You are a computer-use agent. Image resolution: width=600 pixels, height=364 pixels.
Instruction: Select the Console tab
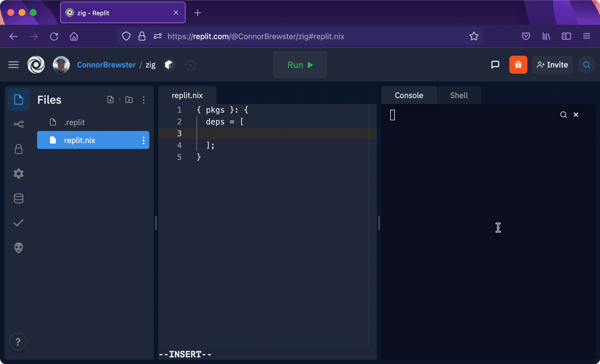click(409, 95)
